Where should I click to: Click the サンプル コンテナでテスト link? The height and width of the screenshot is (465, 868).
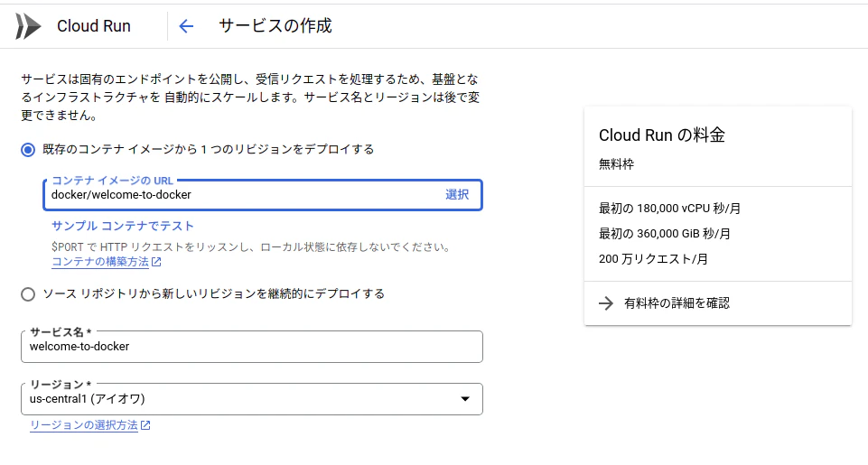click(x=122, y=226)
